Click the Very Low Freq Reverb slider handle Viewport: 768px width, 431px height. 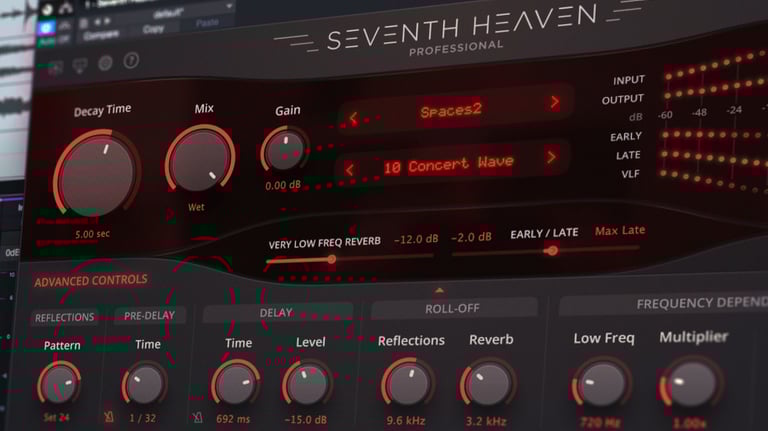tap(332, 259)
